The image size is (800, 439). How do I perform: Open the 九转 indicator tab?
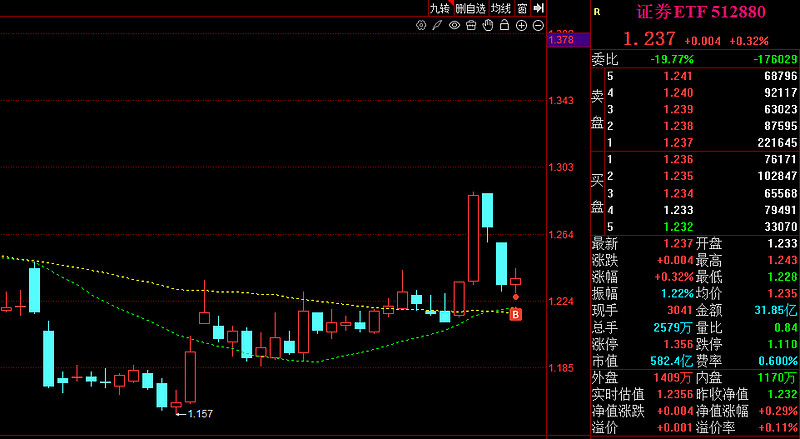440,8
